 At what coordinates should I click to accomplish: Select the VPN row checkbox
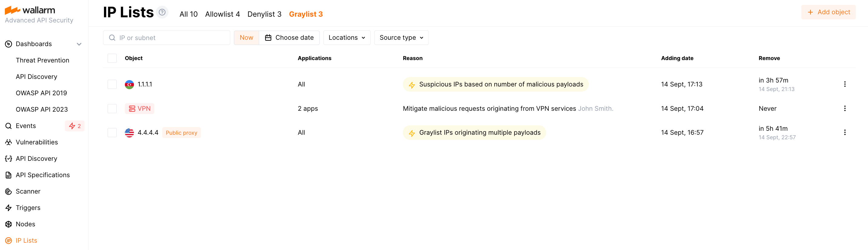tap(112, 109)
